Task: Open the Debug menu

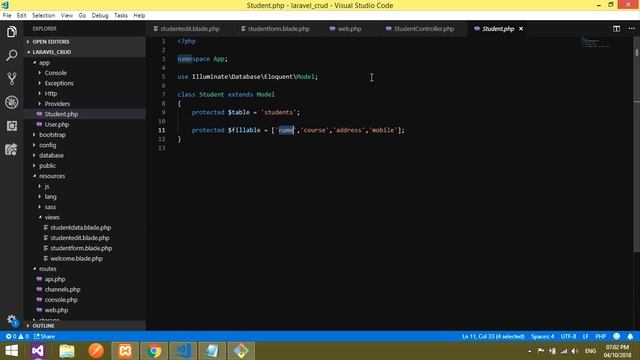Action: (x=100, y=16)
